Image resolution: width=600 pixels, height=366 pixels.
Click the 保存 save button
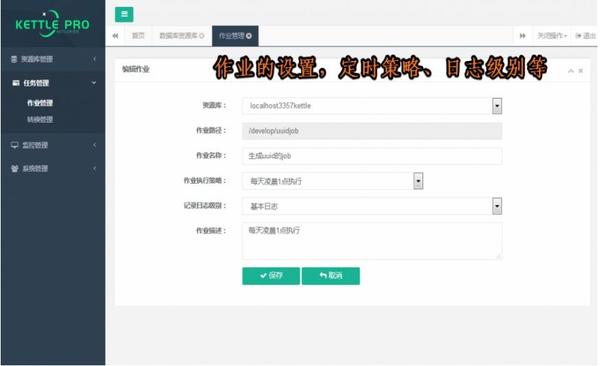[x=271, y=276]
